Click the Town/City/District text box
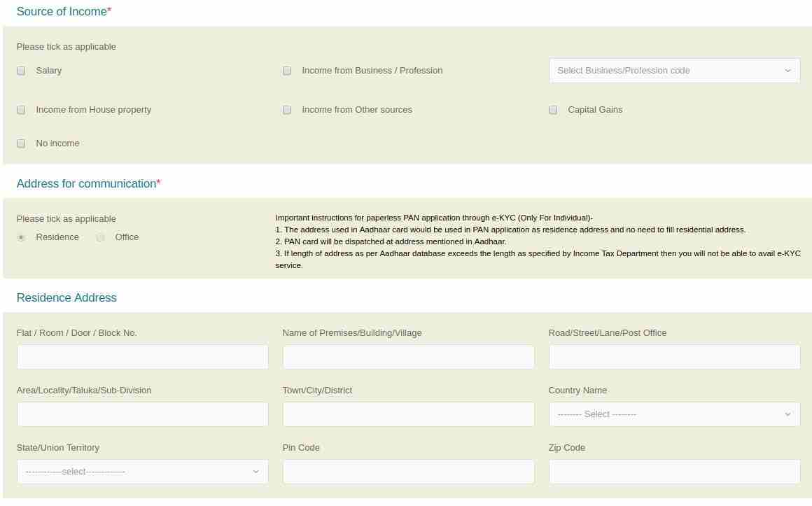This screenshot has height=506, width=812. [x=408, y=414]
